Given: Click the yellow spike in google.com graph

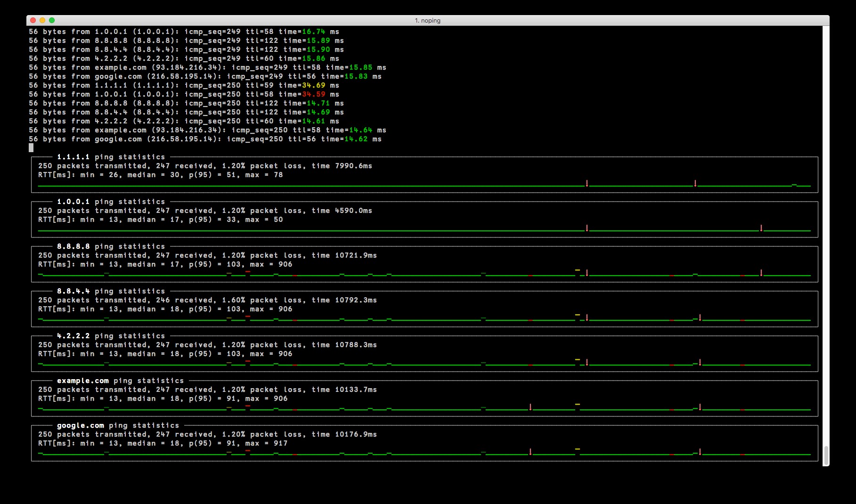Looking at the screenshot, I should pyautogui.click(x=577, y=449).
